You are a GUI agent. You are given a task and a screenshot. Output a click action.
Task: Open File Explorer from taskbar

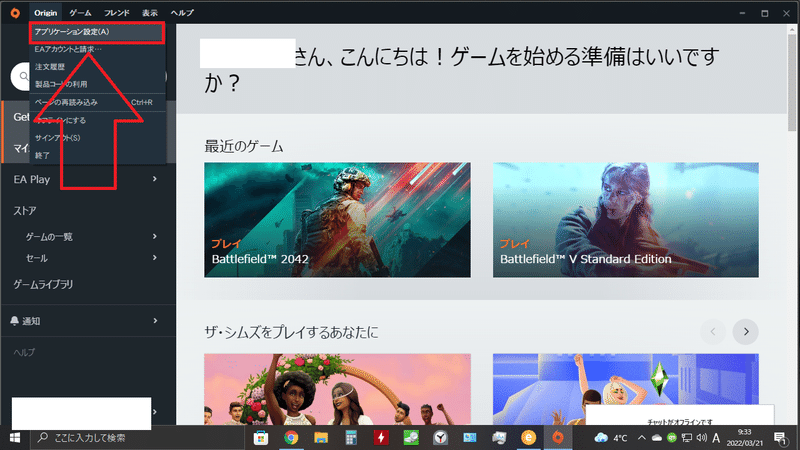(x=321, y=438)
